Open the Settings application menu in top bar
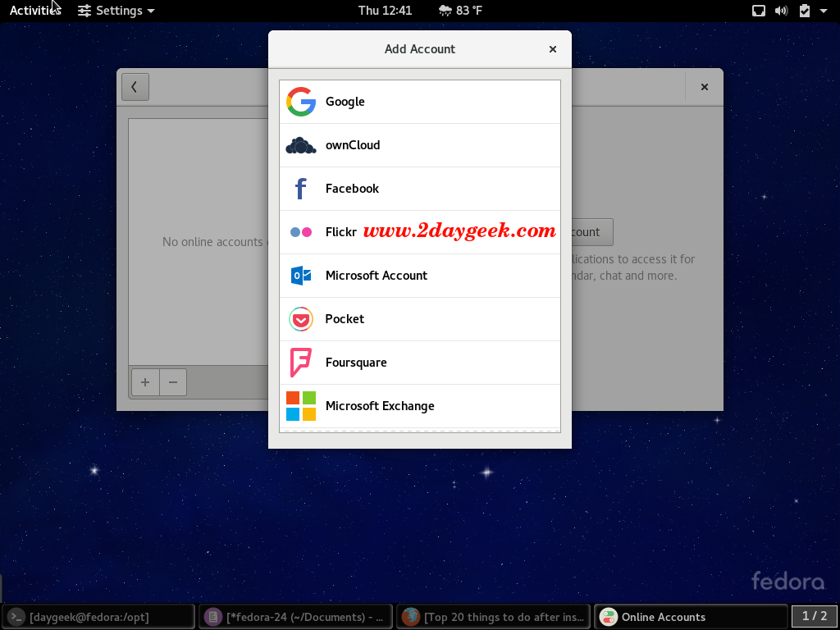840x630 pixels. [x=116, y=11]
